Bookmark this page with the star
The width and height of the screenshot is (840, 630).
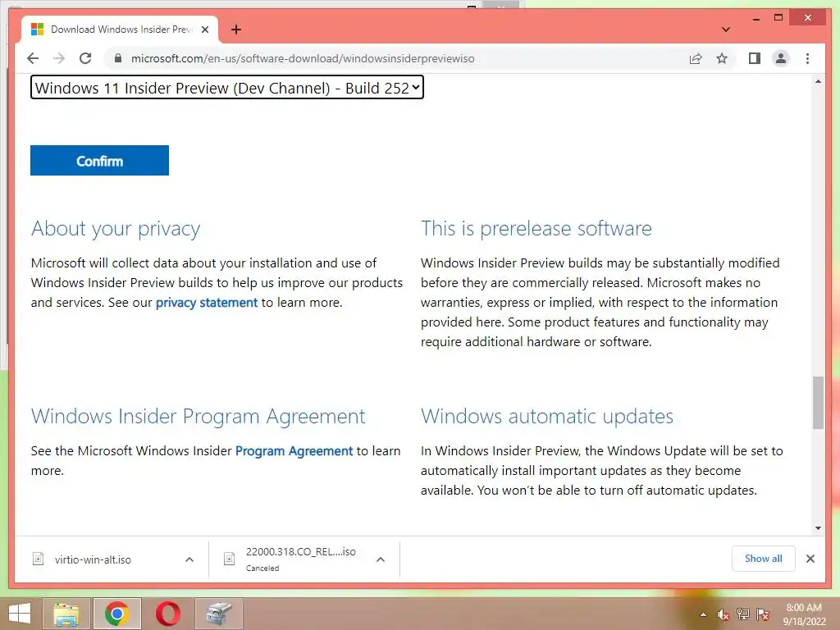(x=722, y=58)
